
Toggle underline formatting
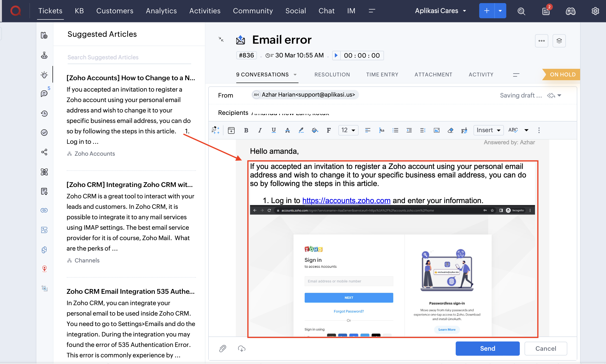pos(273,130)
